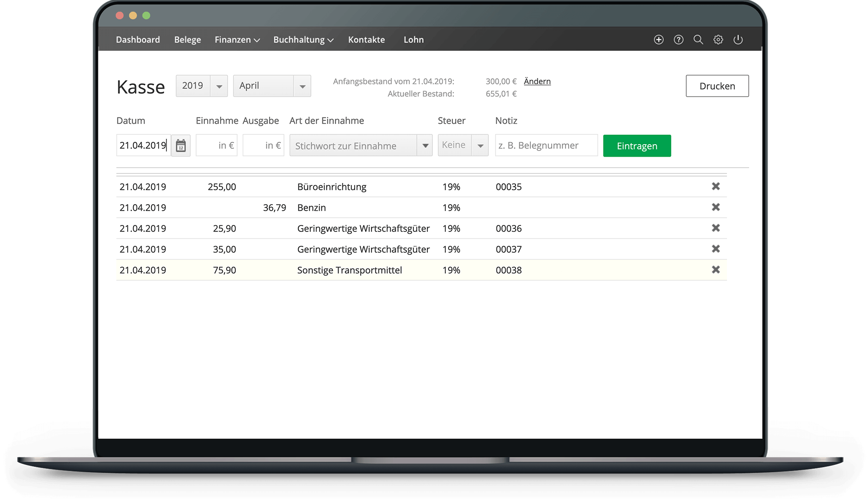
Task: Delete the Benzin entry
Action: (x=716, y=207)
